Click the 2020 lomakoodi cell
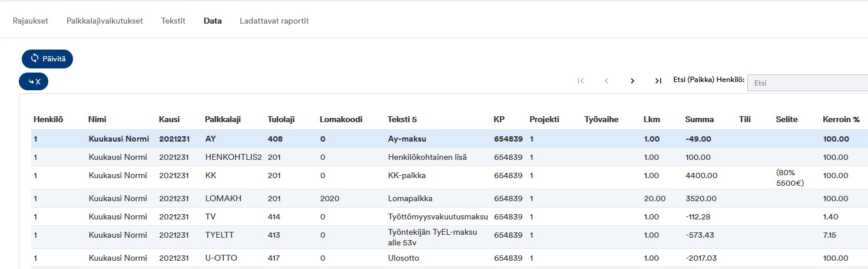The height and width of the screenshot is (269, 868). 330,198
